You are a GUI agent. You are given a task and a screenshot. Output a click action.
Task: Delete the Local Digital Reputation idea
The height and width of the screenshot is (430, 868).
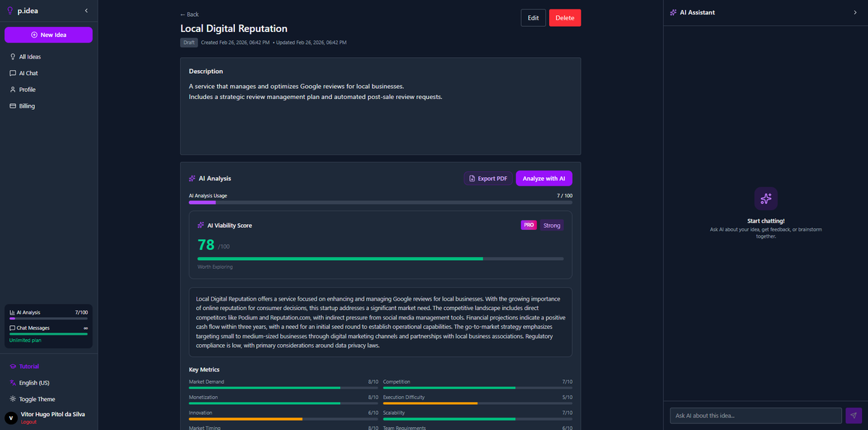pos(565,18)
